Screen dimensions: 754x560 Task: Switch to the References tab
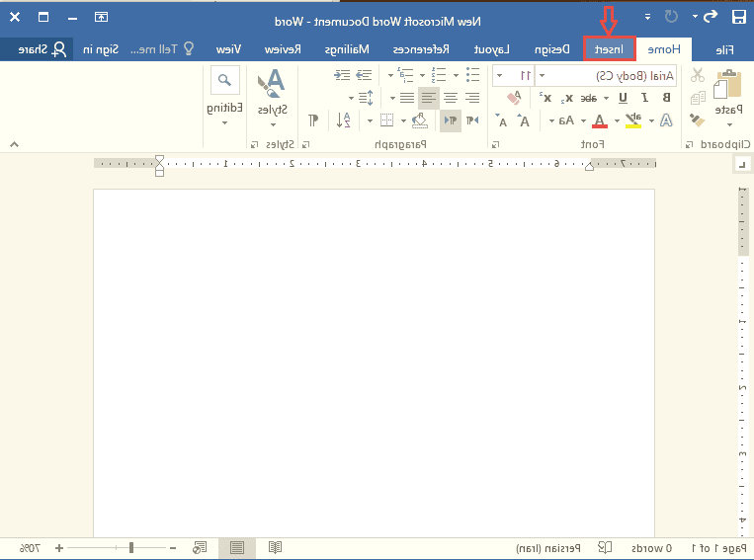(x=421, y=49)
